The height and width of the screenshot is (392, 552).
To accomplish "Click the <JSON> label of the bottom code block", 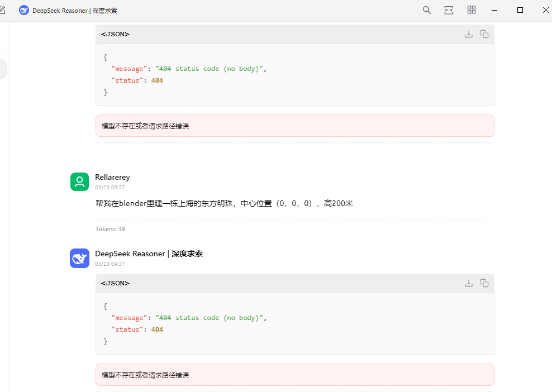I will 115,283.
